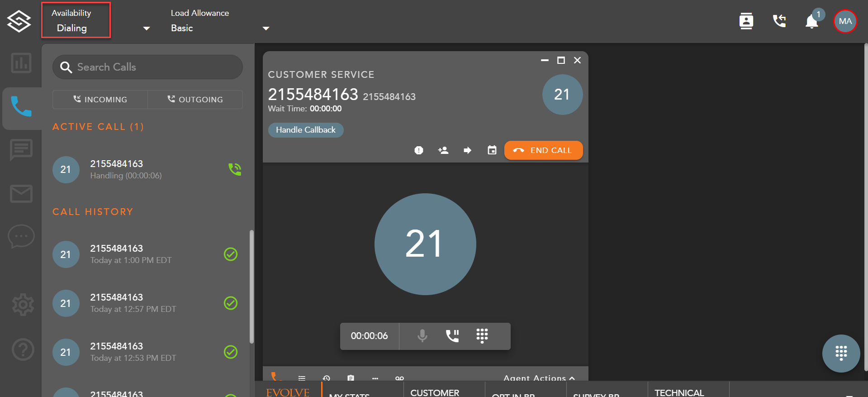Image resolution: width=868 pixels, height=397 pixels.
Task: Filter calls by OUTGOING tab
Action: point(195,100)
